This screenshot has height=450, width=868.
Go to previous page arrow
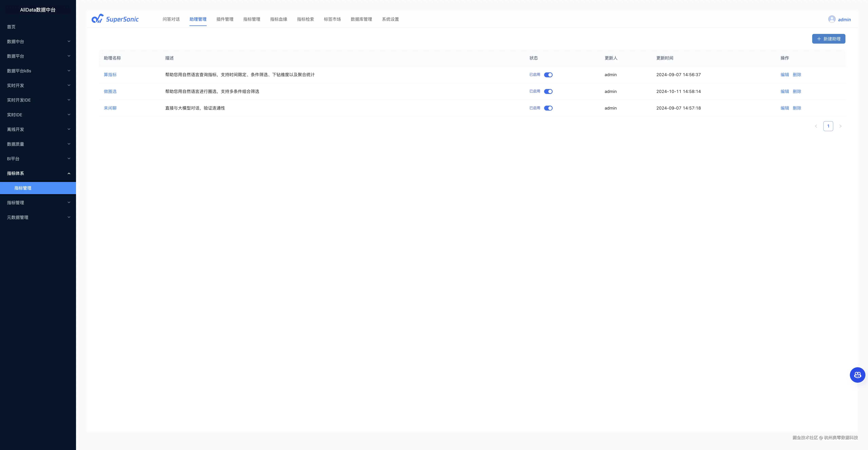click(816, 126)
